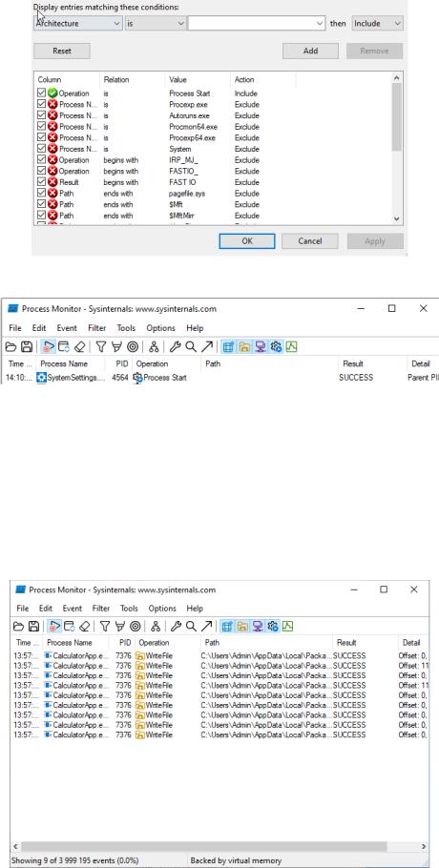
Task: Click the filter list scroll-down arrow
Action: click(396, 219)
